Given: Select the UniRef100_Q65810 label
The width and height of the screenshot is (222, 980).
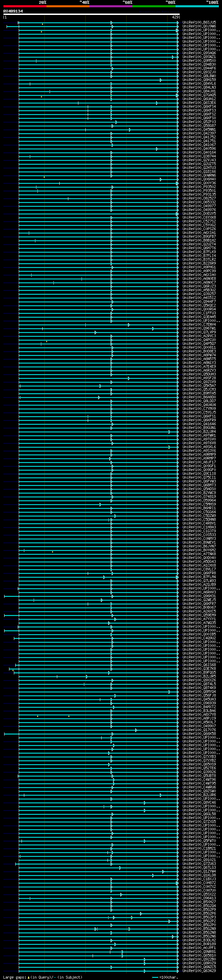Looking at the screenshot, I should pyautogui.click(x=199, y=955).
